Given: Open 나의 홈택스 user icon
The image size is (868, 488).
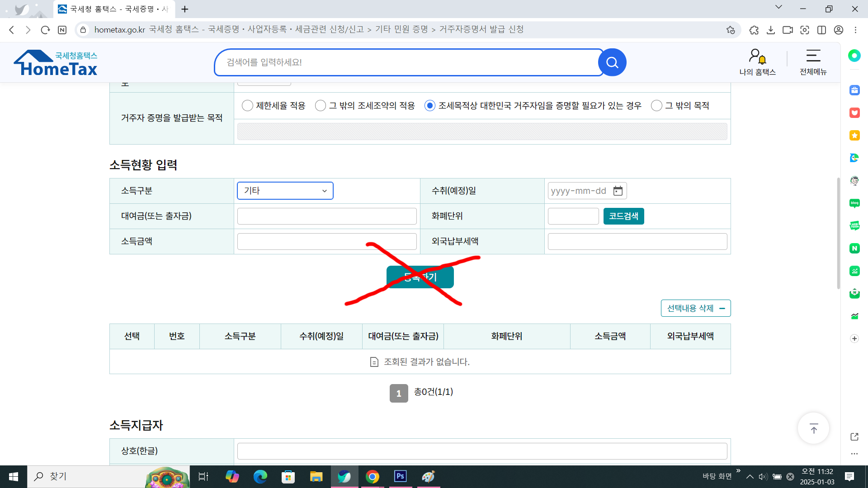Looking at the screenshot, I should tap(757, 57).
